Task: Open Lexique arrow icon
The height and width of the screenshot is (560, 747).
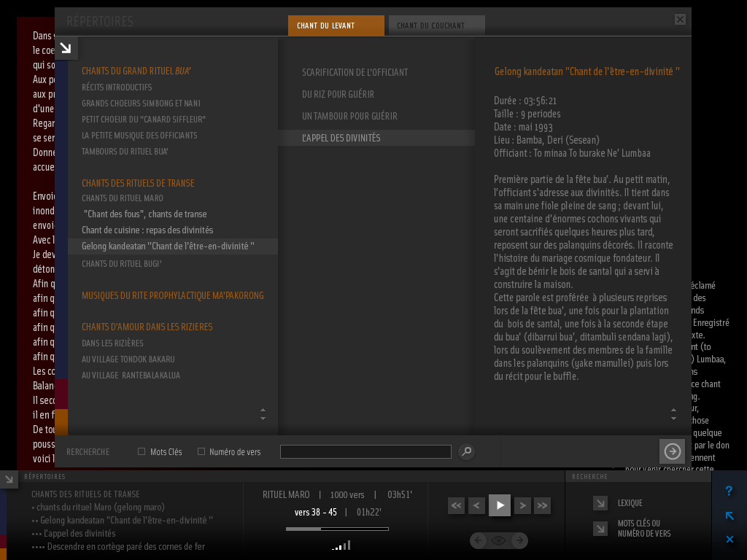Action: pos(600,503)
